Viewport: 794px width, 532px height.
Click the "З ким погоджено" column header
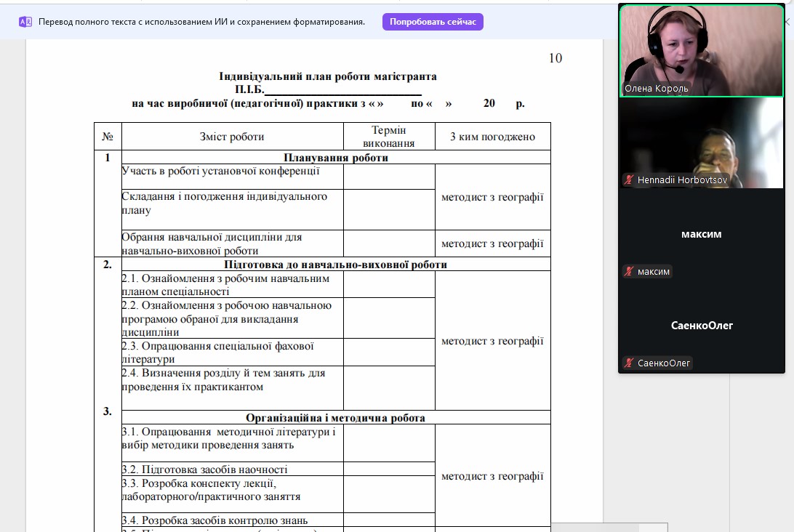click(x=492, y=137)
